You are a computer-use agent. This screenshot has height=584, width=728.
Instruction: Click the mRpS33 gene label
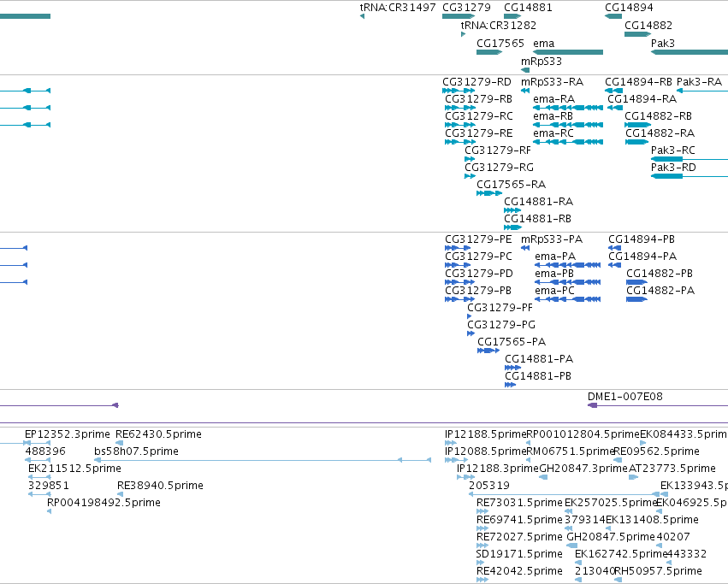[542, 62]
